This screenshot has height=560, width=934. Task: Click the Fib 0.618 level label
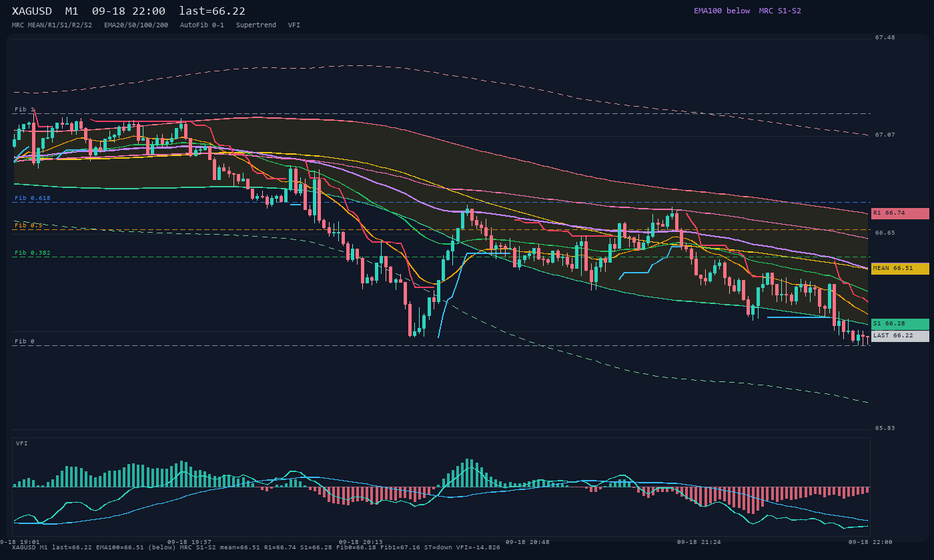[x=33, y=198]
